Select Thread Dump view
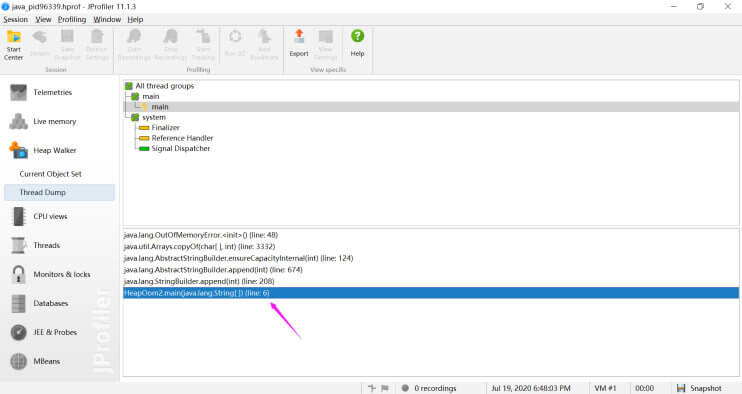The width and height of the screenshot is (742, 394). point(59,193)
